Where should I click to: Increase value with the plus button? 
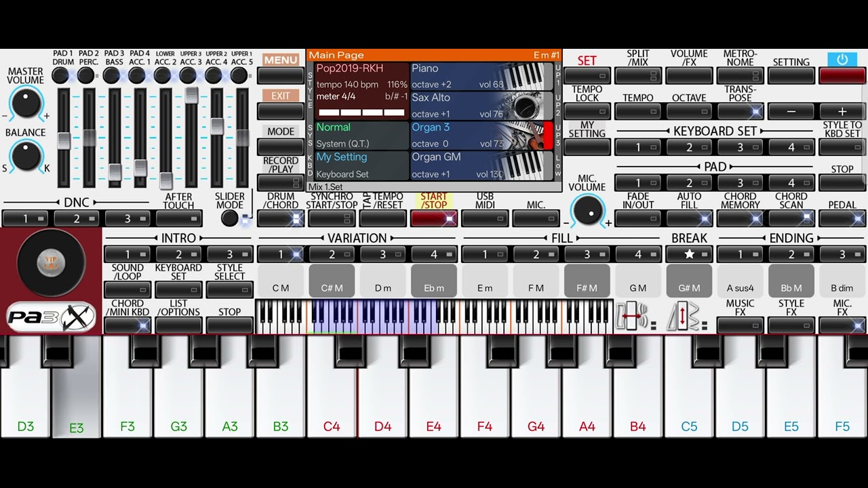pyautogui.click(x=842, y=111)
